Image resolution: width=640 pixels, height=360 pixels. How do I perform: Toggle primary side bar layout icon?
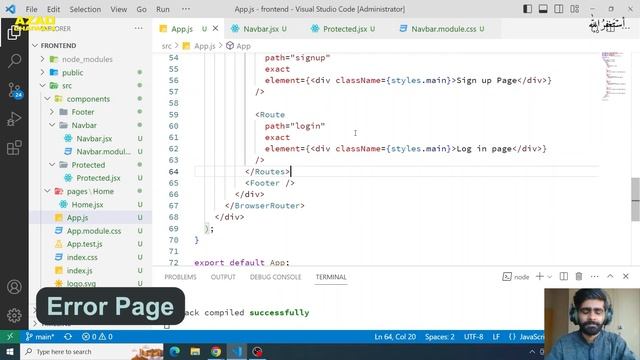tap(527, 9)
